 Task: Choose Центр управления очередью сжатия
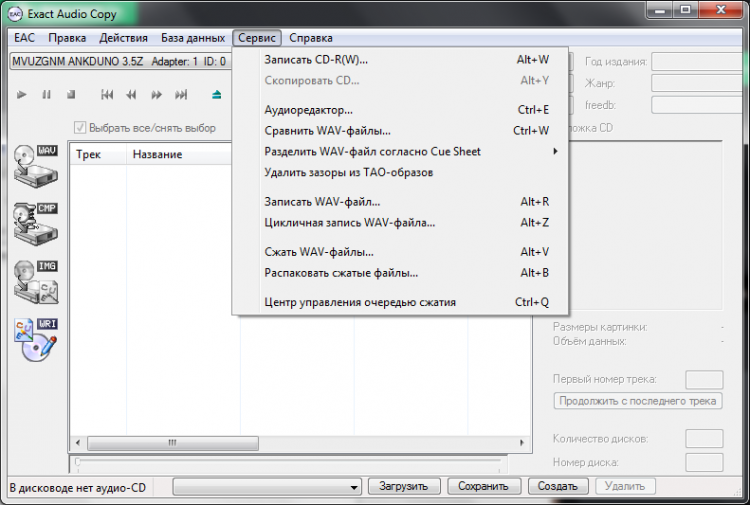click(401, 302)
